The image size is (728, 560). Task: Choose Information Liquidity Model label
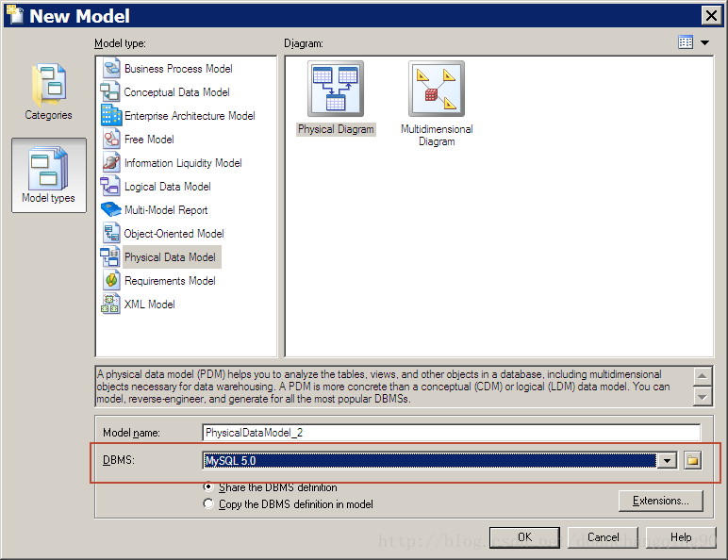click(183, 163)
